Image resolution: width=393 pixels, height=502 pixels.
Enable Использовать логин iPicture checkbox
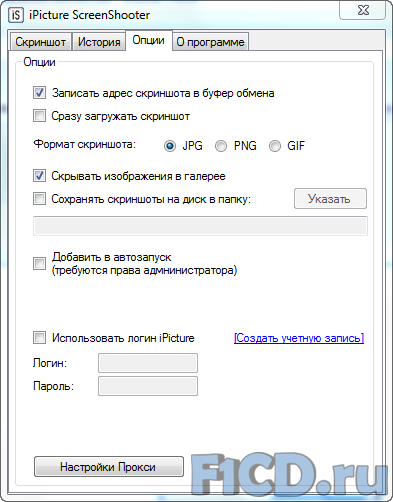39,338
